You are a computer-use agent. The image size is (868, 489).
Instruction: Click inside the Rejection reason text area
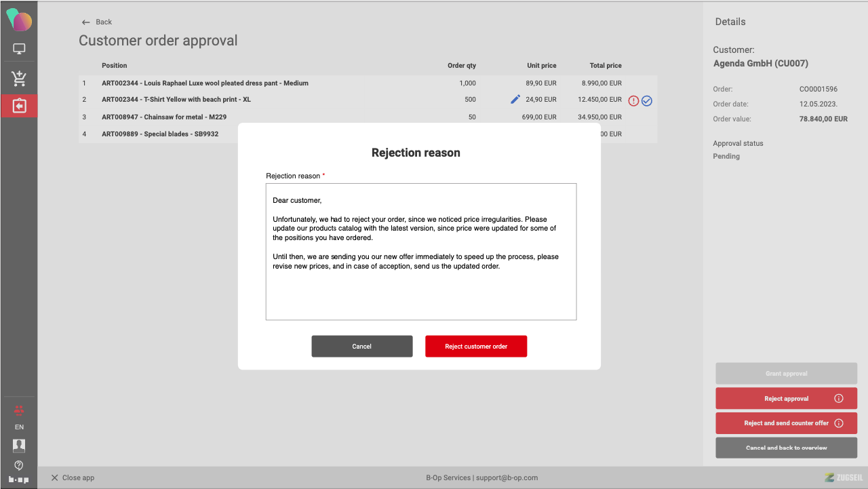(x=420, y=285)
